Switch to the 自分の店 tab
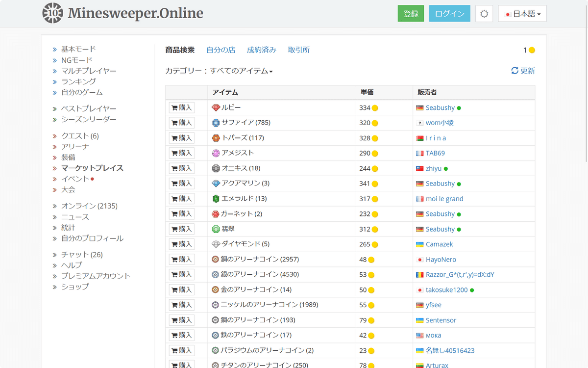The image size is (588, 368). [x=220, y=50]
